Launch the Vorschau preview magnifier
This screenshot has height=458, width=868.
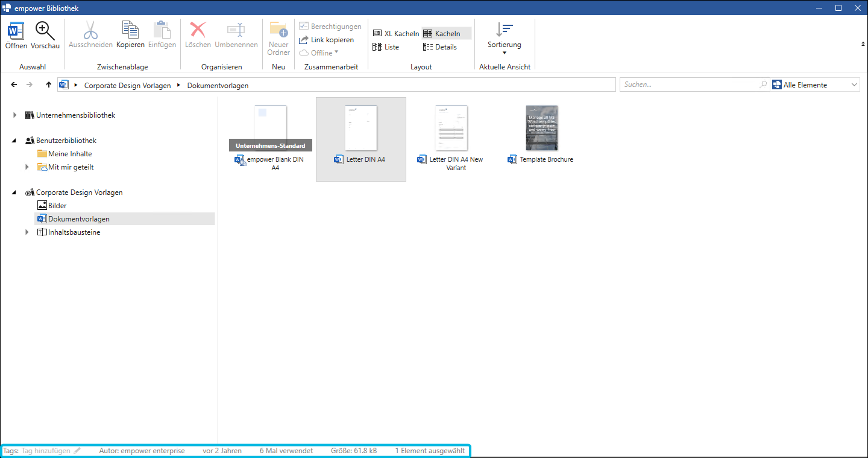(x=45, y=35)
